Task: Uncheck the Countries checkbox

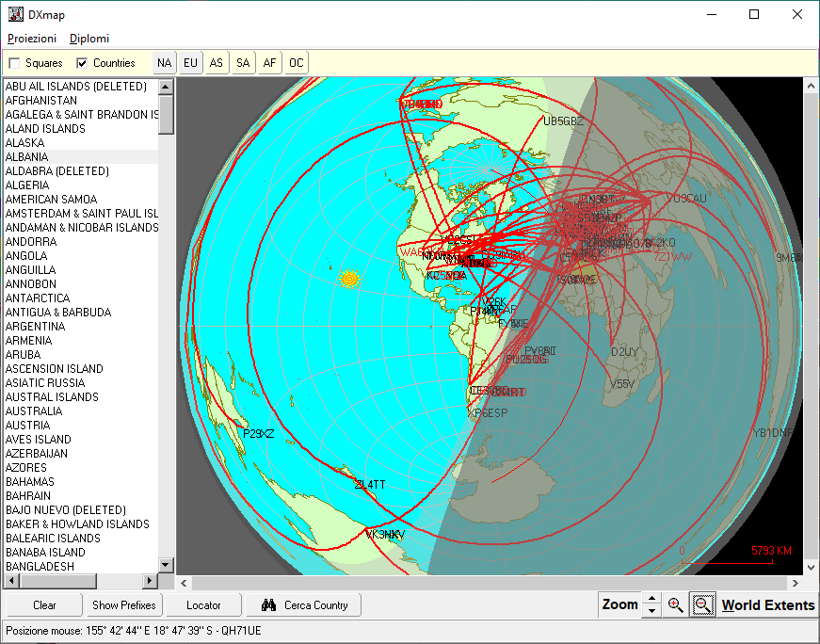Action: [x=82, y=63]
